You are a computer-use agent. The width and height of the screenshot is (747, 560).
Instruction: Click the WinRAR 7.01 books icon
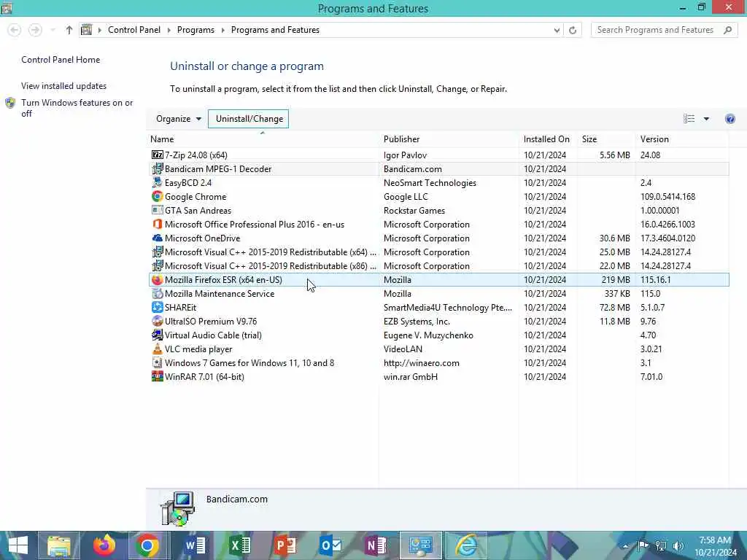tap(158, 376)
